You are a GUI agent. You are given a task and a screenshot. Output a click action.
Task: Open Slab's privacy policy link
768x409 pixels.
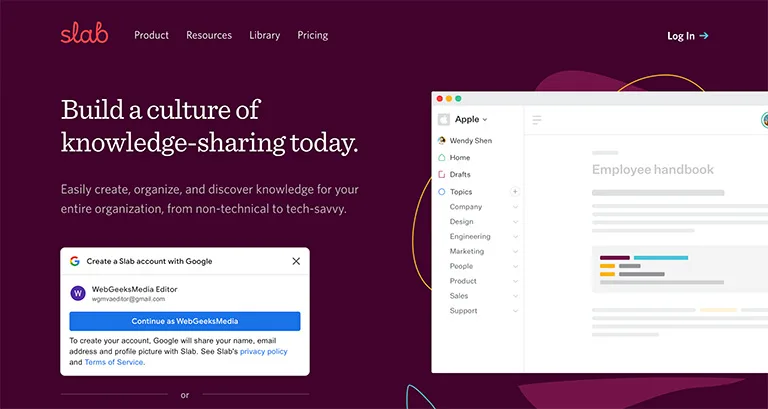[x=264, y=351]
